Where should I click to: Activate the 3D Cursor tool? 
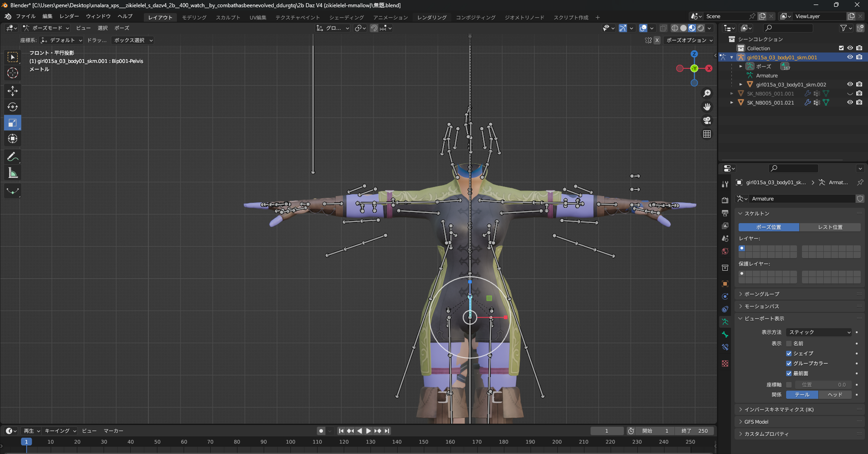(x=13, y=73)
